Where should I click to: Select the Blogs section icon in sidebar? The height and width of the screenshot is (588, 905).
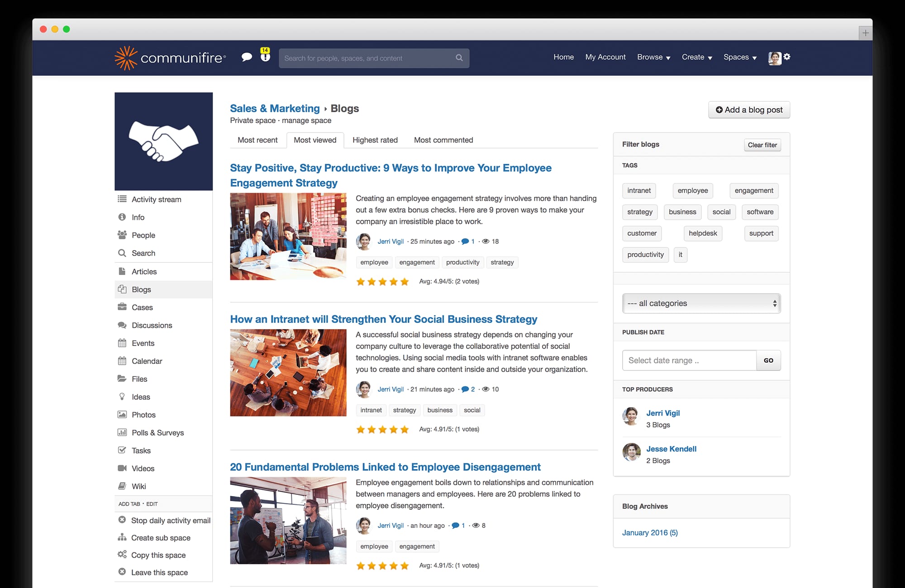pos(122,289)
